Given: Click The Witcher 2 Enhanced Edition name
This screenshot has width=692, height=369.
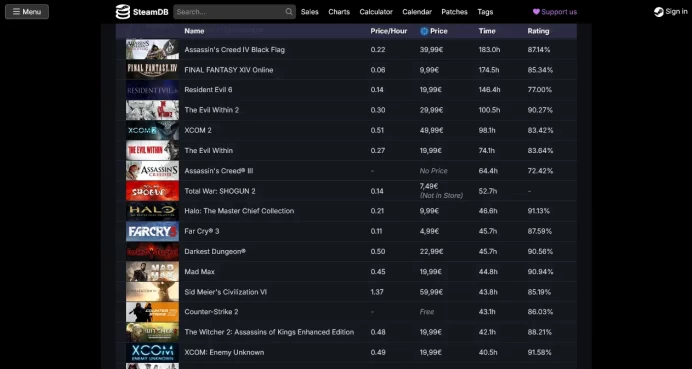Looking at the screenshot, I should pos(269,332).
